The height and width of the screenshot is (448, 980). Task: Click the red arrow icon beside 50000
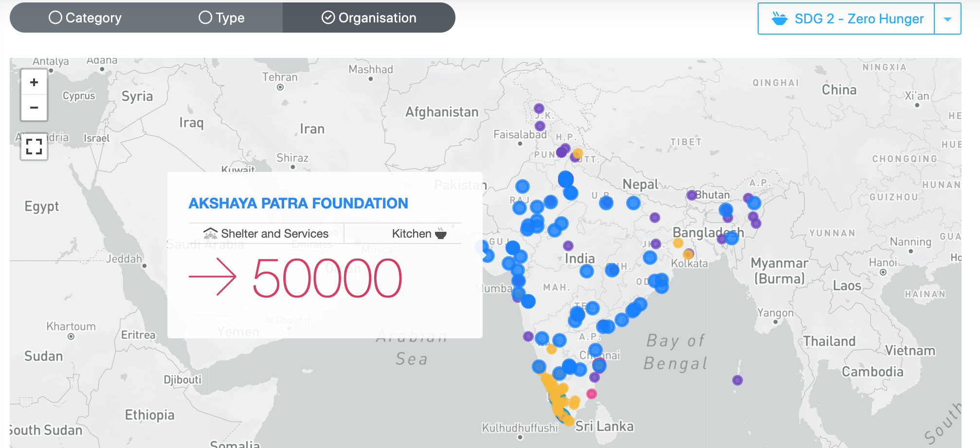click(213, 277)
